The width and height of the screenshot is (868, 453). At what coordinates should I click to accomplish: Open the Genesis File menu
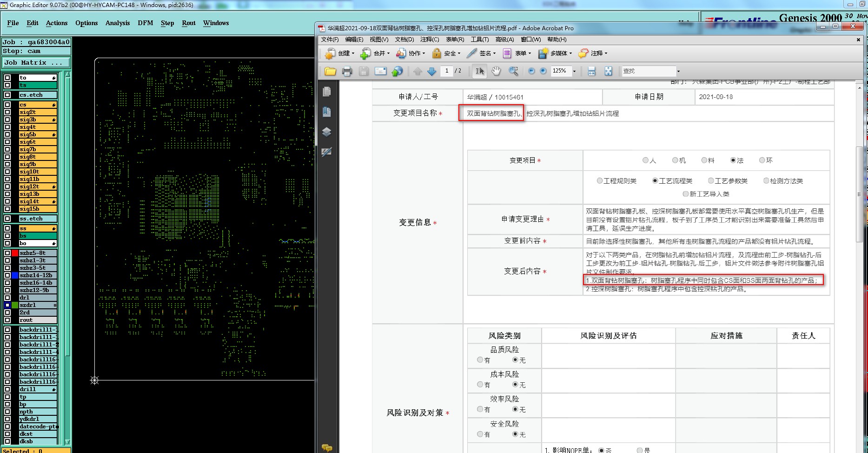[13, 23]
